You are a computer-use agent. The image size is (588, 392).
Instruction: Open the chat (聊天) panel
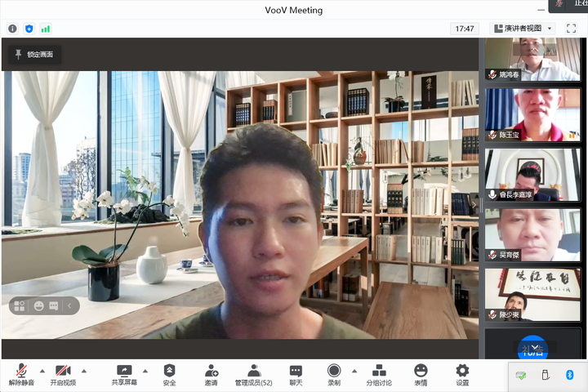[x=296, y=373]
